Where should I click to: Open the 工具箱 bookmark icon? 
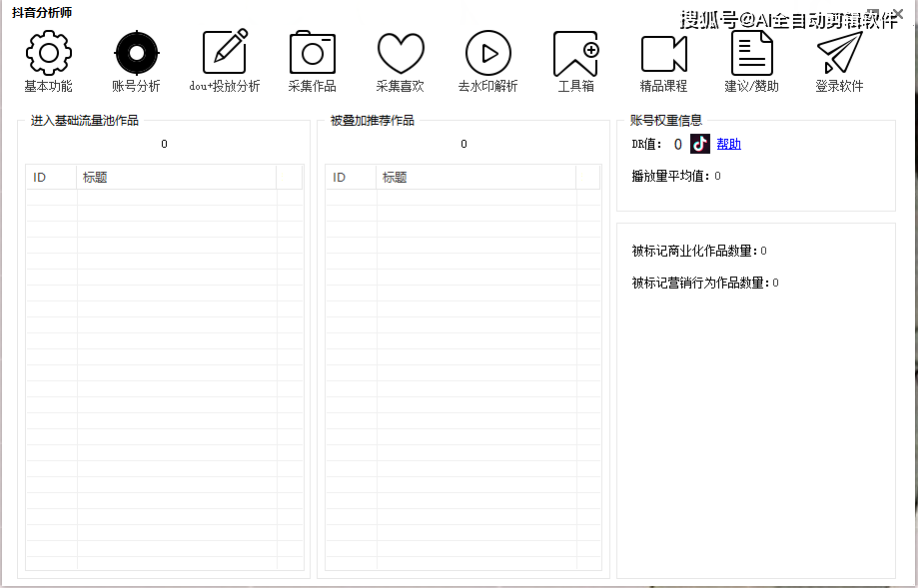click(576, 54)
